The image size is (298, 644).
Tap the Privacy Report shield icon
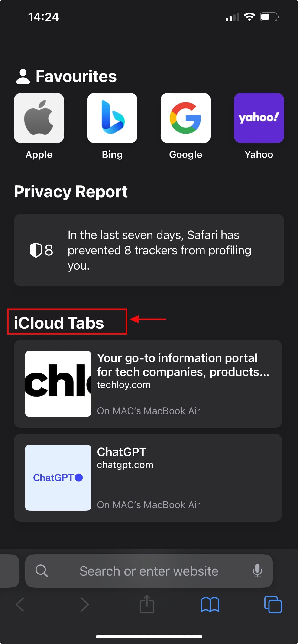pos(36,250)
